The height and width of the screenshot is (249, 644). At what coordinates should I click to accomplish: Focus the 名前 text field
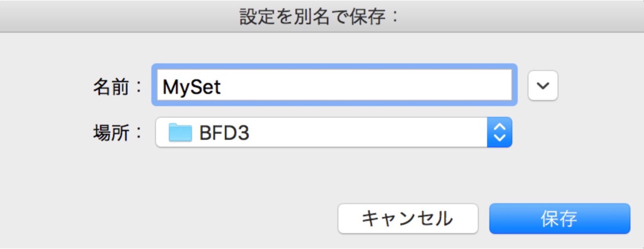[x=334, y=85]
